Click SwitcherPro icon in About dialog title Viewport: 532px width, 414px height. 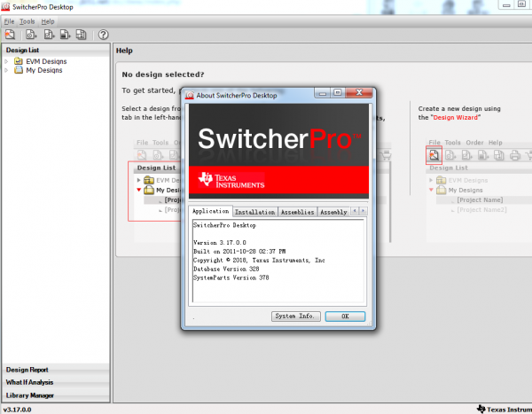pyautogui.click(x=190, y=96)
